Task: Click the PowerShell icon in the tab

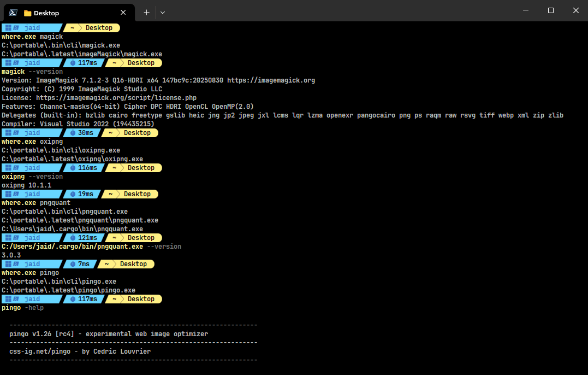Action: (13, 13)
